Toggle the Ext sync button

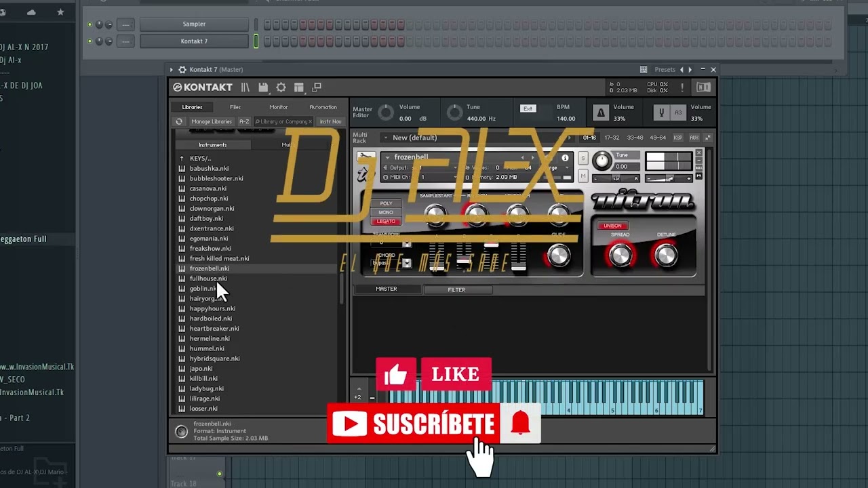[528, 108]
